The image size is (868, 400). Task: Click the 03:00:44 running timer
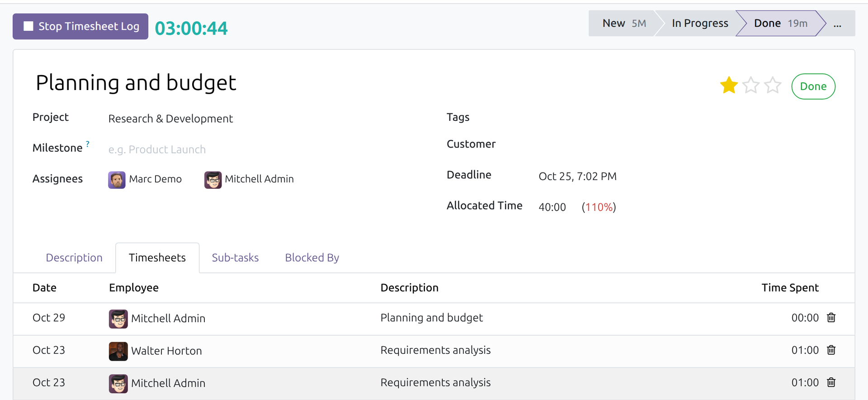coord(191,28)
